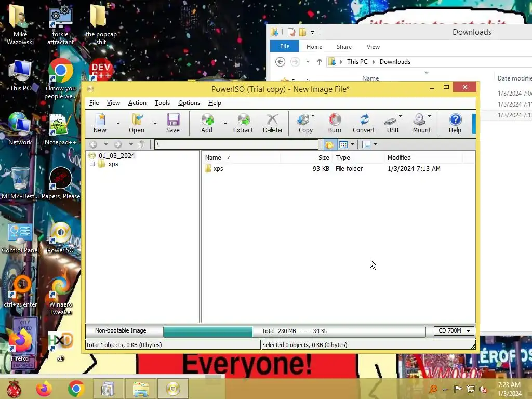Open the Options menu

(x=189, y=103)
